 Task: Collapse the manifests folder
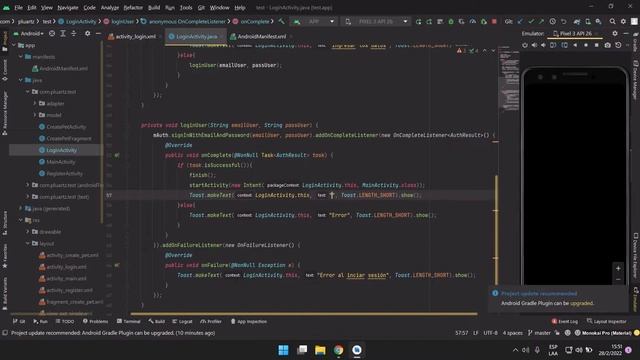[x=21, y=57]
